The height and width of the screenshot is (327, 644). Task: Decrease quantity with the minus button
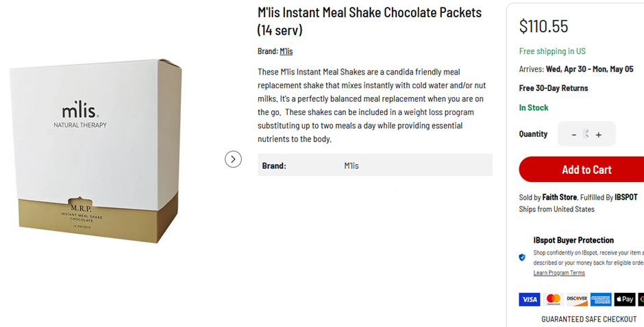point(574,135)
